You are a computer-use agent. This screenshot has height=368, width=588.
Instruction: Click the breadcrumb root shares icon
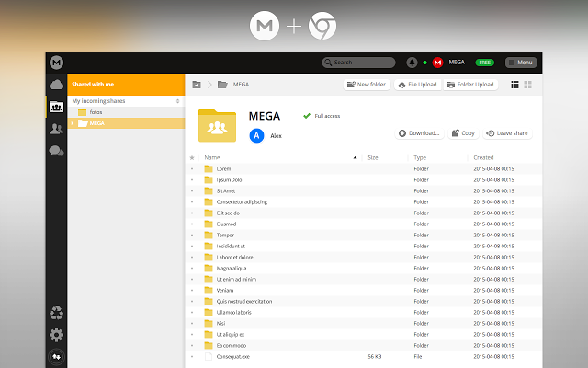point(197,85)
